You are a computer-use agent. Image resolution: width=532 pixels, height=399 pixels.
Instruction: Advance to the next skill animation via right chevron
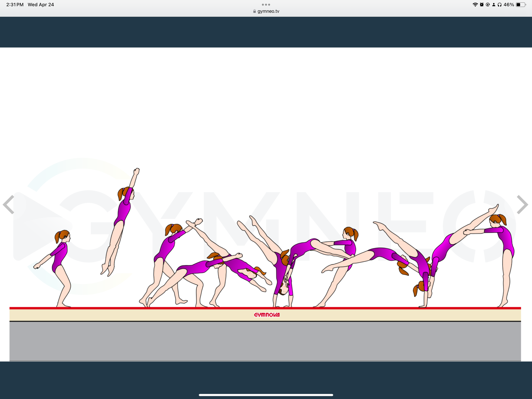tap(523, 205)
